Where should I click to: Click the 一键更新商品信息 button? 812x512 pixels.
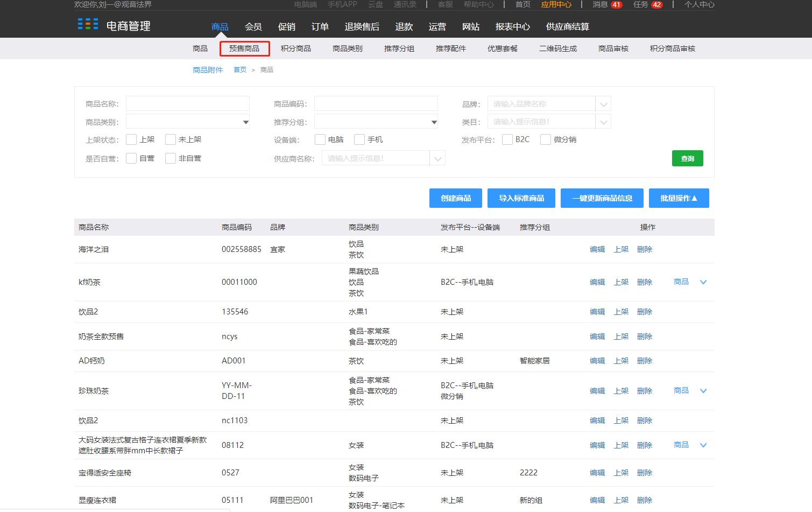pyautogui.click(x=602, y=198)
